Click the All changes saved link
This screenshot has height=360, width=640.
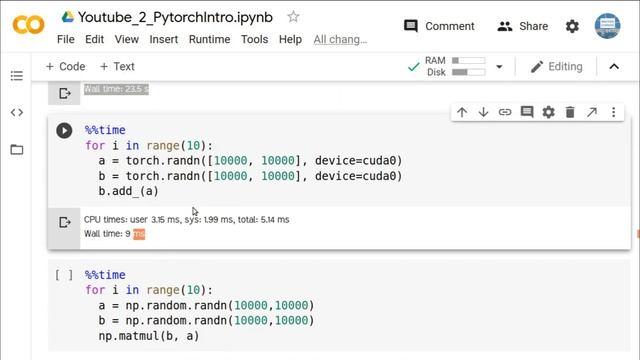[340, 39]
